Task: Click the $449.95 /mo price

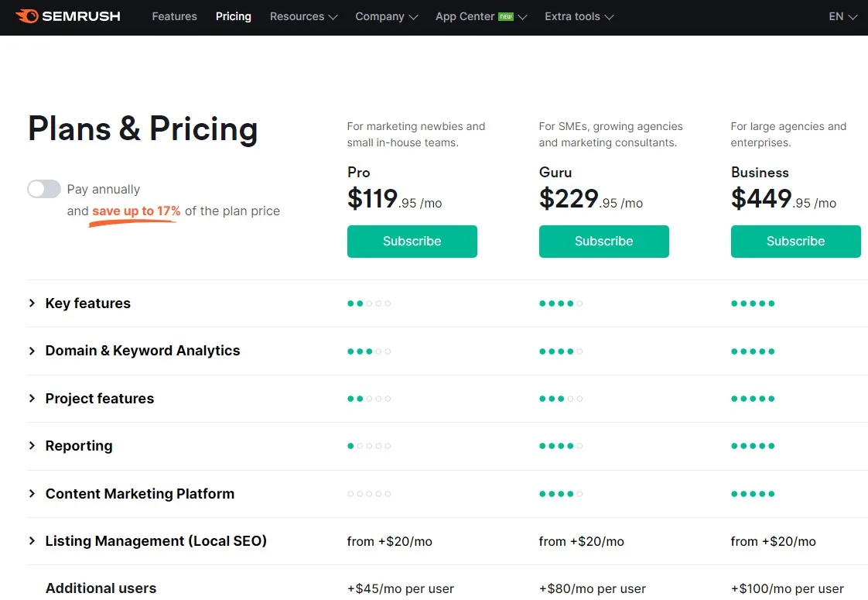Action: tap(784, 198)
